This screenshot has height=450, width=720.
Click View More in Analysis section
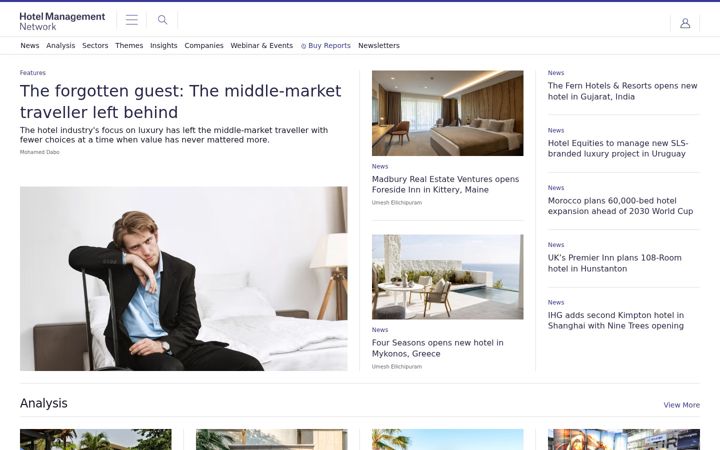(x=681, y=405)
